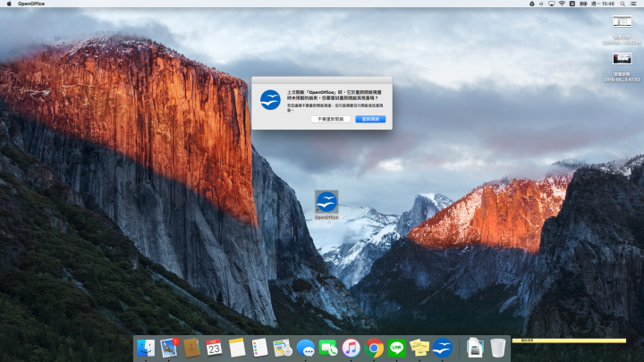
Task: Open Stickies from the Dock
Action: 419,348
